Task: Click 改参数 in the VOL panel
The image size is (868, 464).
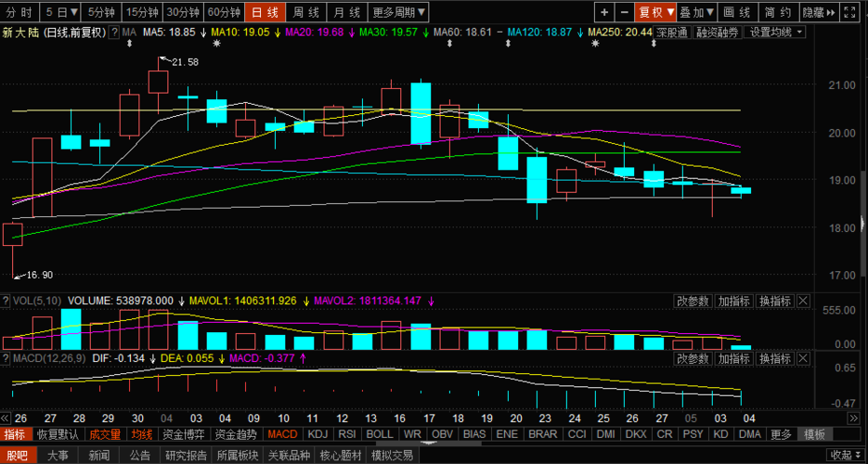Action: click(x=693, y=301)
